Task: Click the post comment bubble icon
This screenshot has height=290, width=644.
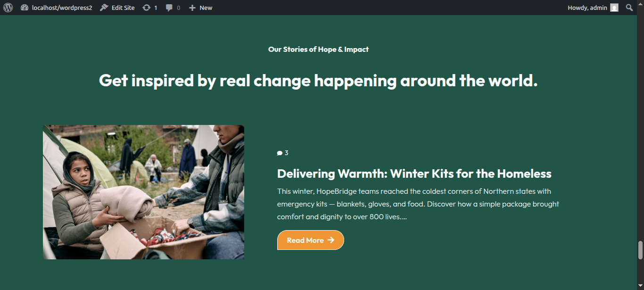Action: coord(280,153)
